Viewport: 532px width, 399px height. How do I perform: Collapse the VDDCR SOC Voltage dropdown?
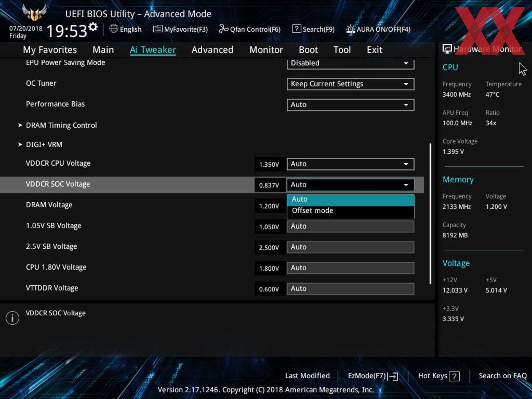coord(350,185)
